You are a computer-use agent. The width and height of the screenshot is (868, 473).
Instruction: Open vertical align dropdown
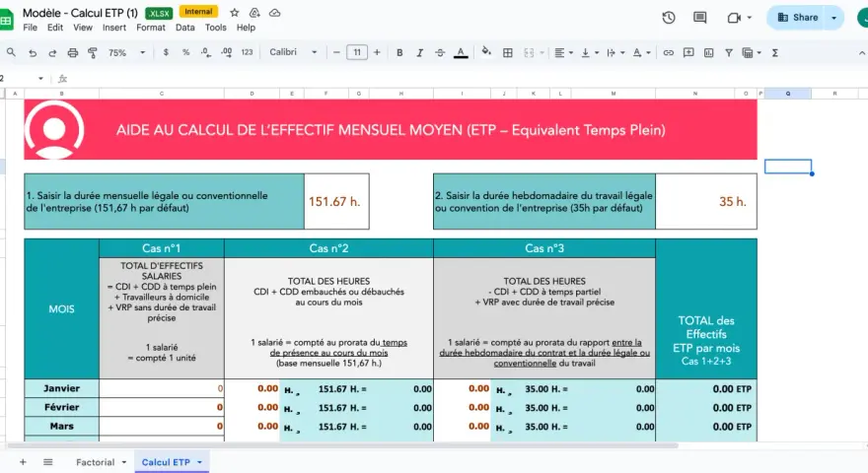coord(590,52)
